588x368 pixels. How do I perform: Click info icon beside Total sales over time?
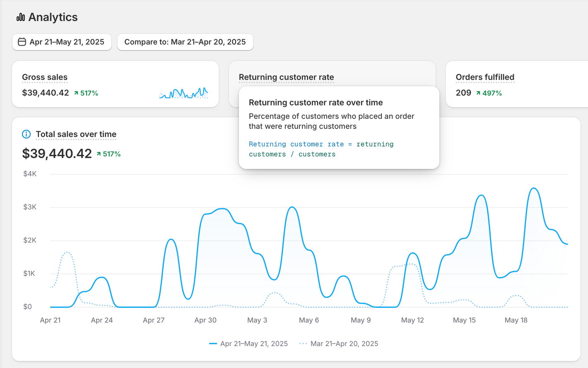tap(26, 134)
